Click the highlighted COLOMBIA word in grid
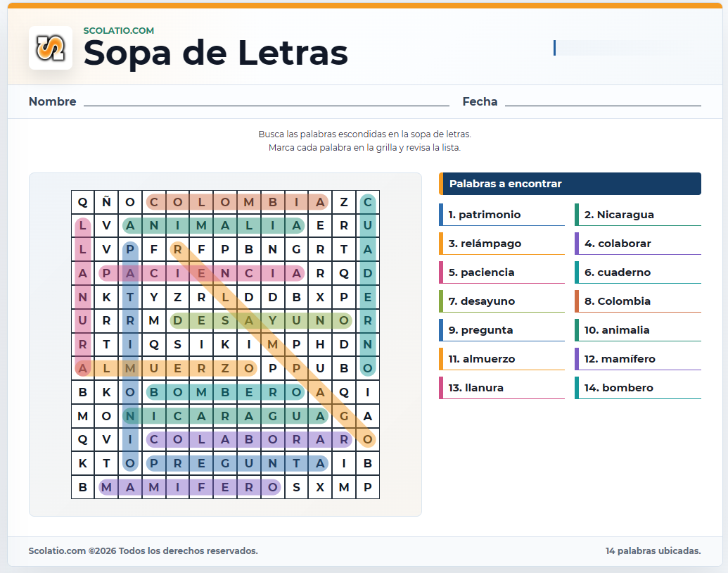Viewport: 728px width, 573px height. 237,202
